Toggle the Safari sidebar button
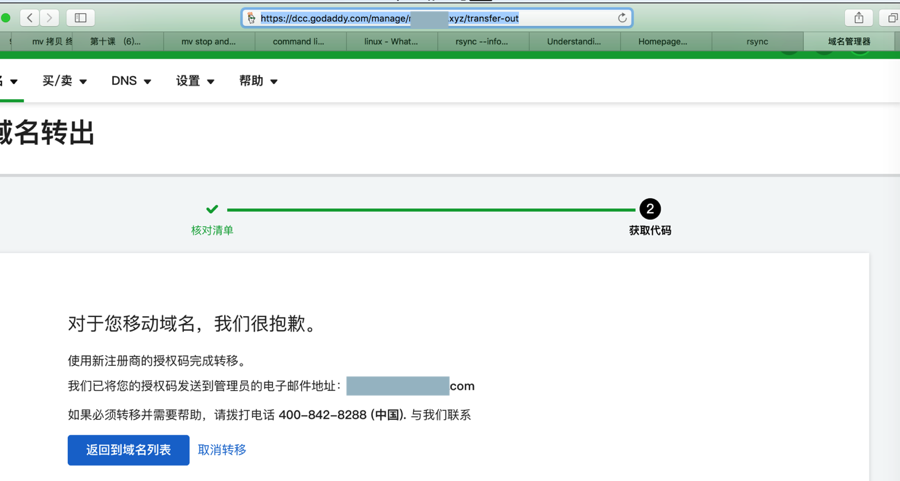900x481 pixels. 80,18
